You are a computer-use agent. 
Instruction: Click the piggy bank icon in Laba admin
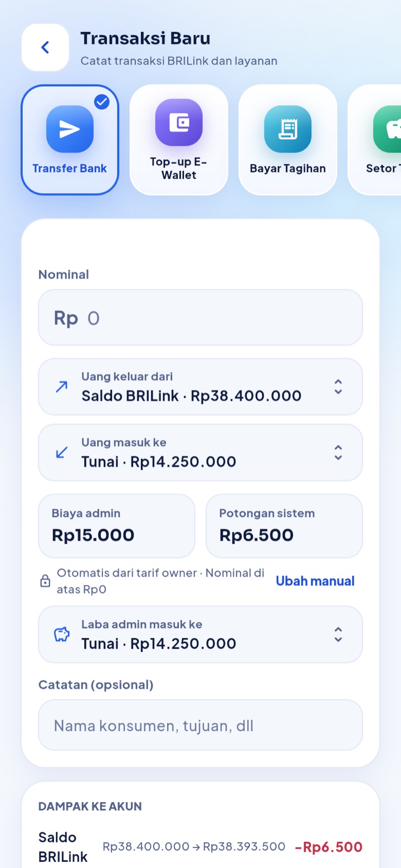coord(61,635)
